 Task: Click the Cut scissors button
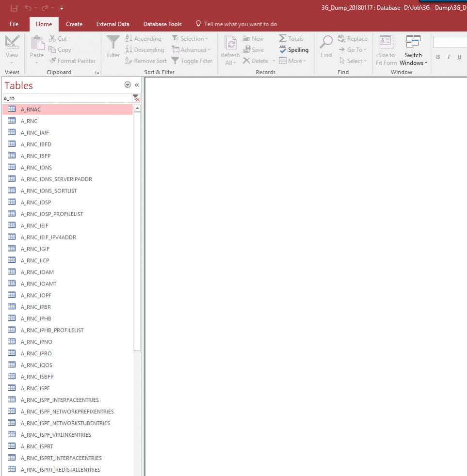click(x=58, y=39)
